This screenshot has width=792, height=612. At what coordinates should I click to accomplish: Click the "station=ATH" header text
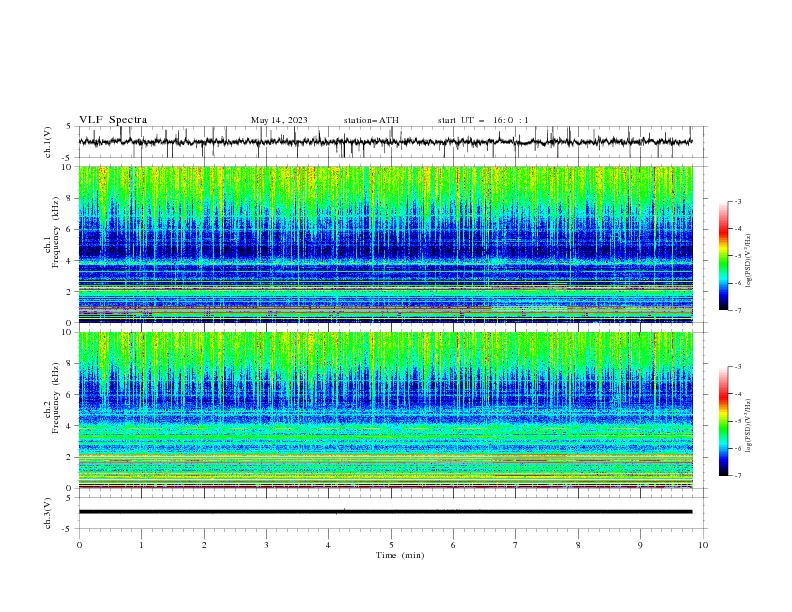click(x=371, y=120)
